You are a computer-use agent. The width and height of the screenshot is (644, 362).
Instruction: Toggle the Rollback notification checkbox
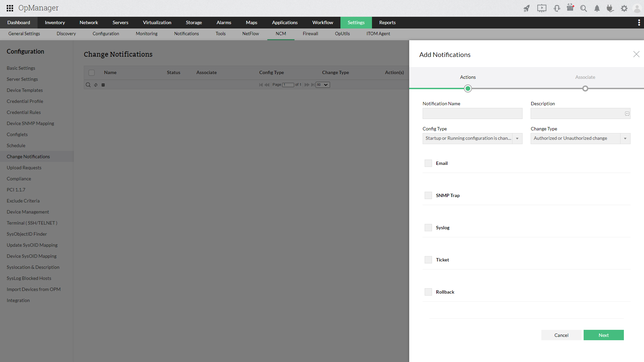[x=428, y=292]
